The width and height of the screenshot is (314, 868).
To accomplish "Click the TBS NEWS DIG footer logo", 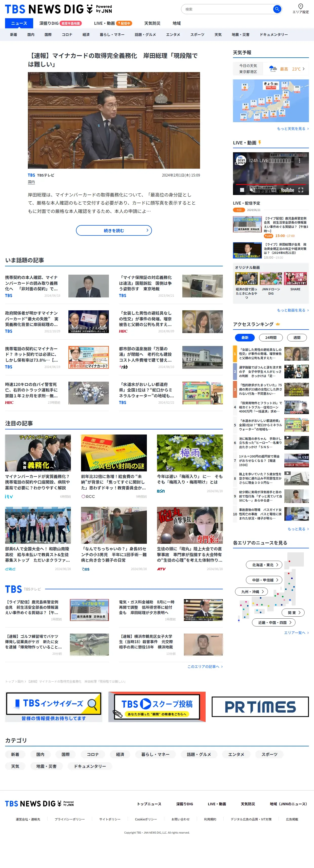I will pos(39,804).
